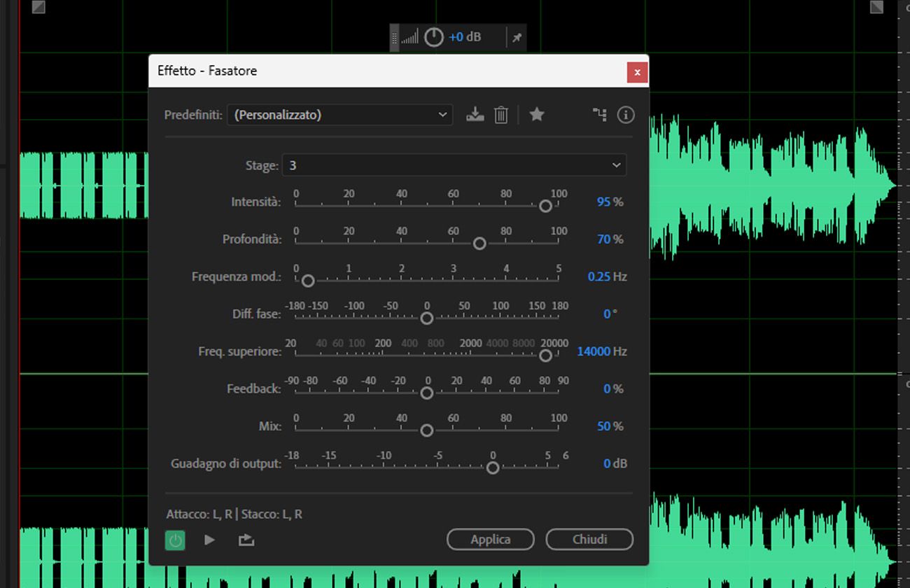Save current settings as a new preset
910x588 pixels.
click(x=475, y=114)
